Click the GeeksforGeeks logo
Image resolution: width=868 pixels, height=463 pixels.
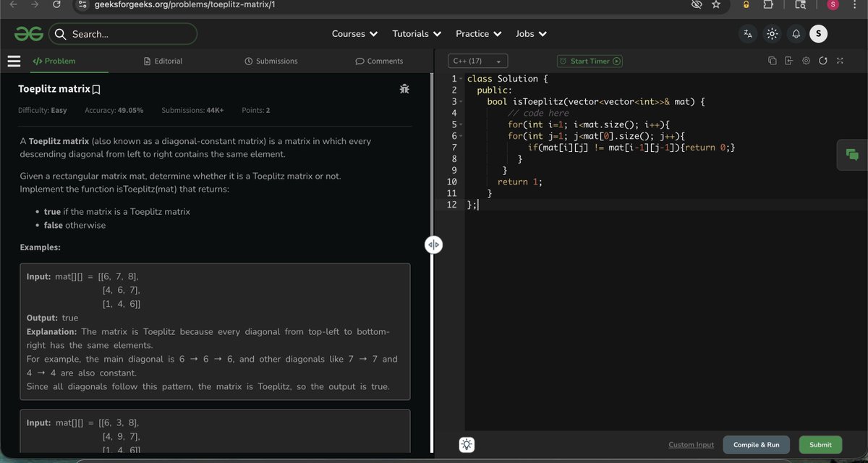28,33
